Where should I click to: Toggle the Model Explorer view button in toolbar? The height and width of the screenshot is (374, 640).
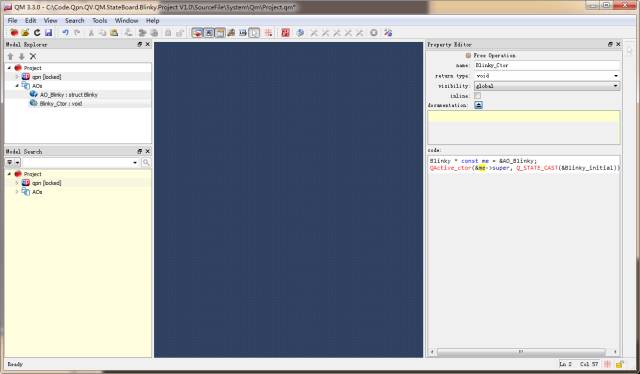pyautogui.click(x=197, y=33)
